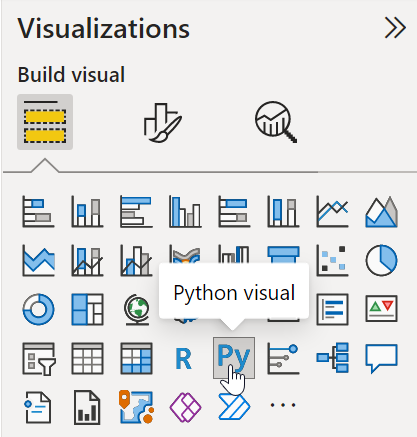
Task: Open more visuals with the ellipsis
Action: pyautogui.click(x=283, y=405)
